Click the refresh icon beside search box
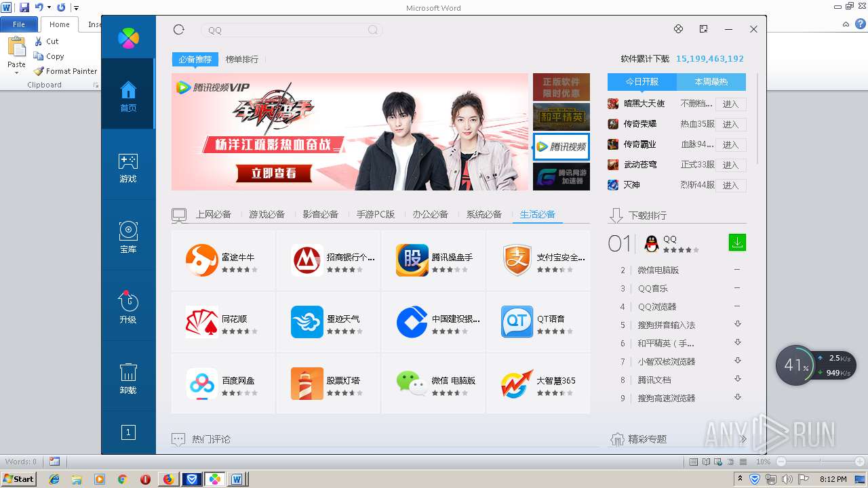 [x=179, y=29]
